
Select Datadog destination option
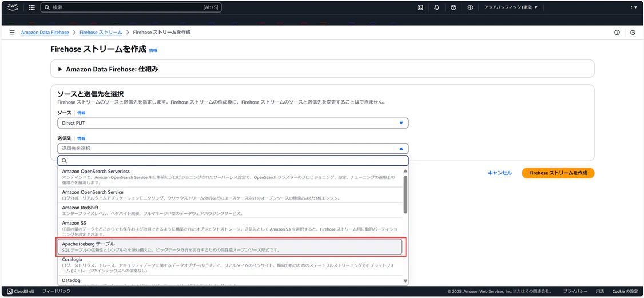[229, 281]
